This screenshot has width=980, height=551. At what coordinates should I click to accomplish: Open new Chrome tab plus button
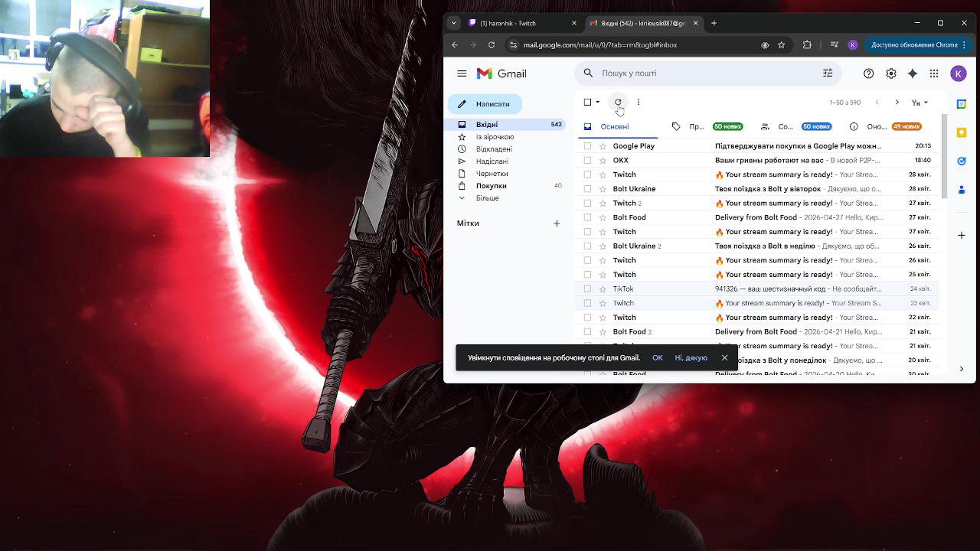tap(714, 23)
